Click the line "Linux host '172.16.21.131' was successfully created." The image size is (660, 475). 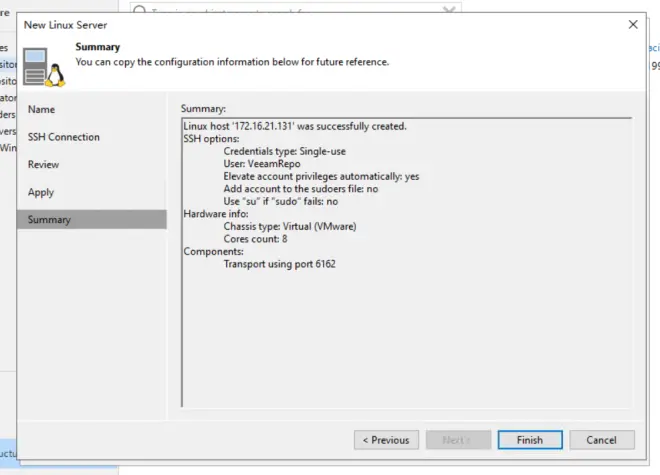(x=295, y=126)
